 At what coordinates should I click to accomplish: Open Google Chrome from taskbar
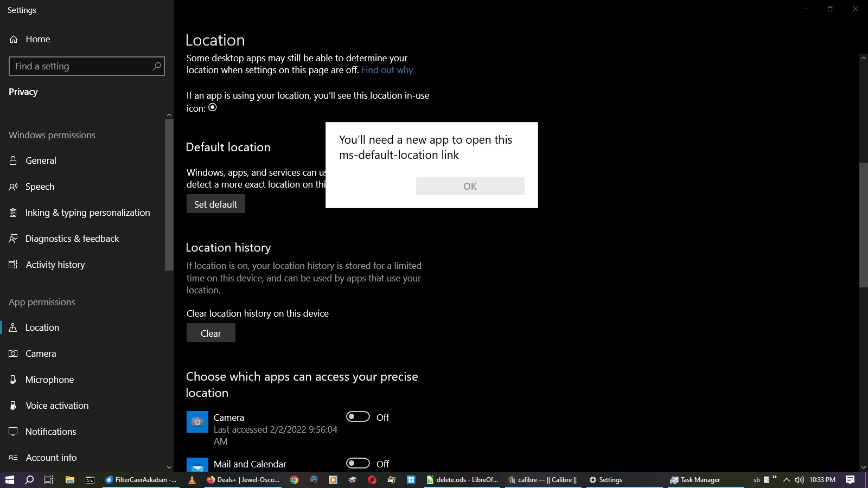[x=294, y=480]
